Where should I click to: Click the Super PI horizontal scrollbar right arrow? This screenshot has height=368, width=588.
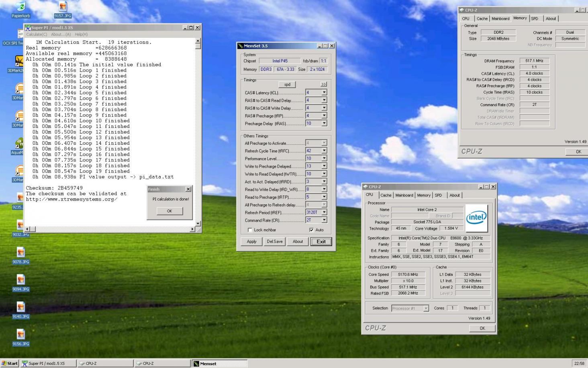[192, 229]
